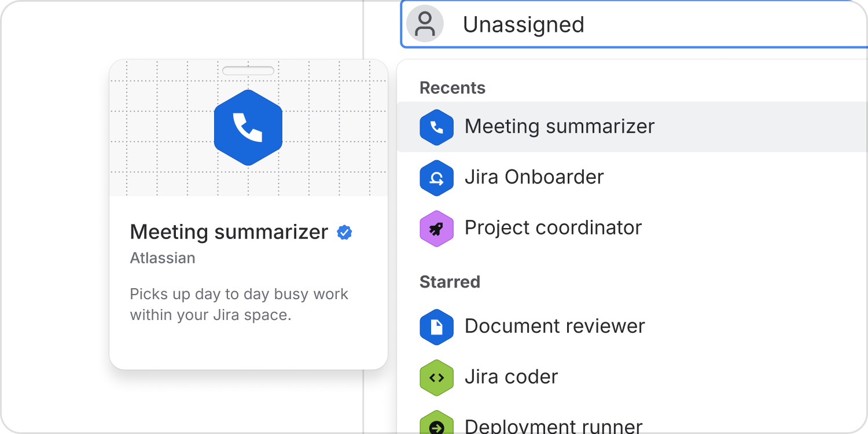Click the Unassigned assignee input field
This screenshot has width=868, height=434.
coord(634,24)
